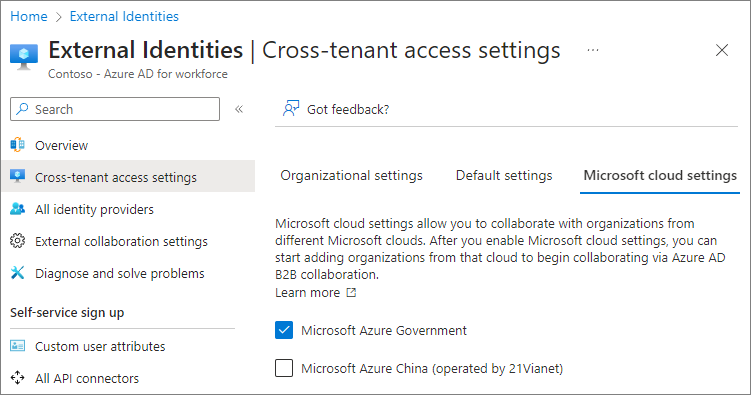
Task: Open the ellipsis more options menu
Action: (593, 50)
